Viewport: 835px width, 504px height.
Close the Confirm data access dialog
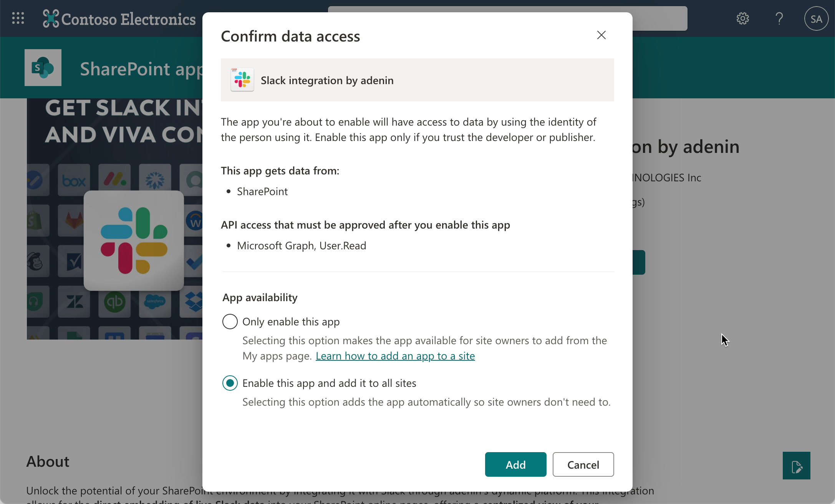coord(601,35)
